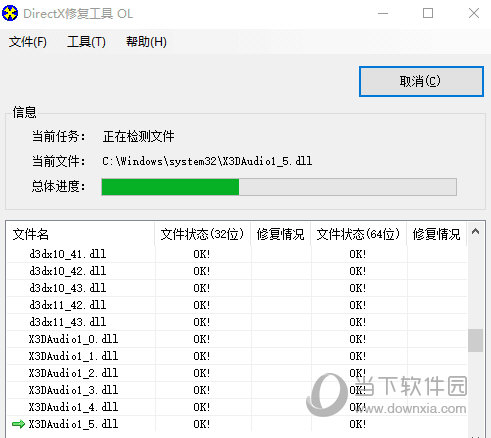Viewport: 491px width, 438px height.
Task: Click the green 总体进度 progress bar
Action: click(279, 187)
